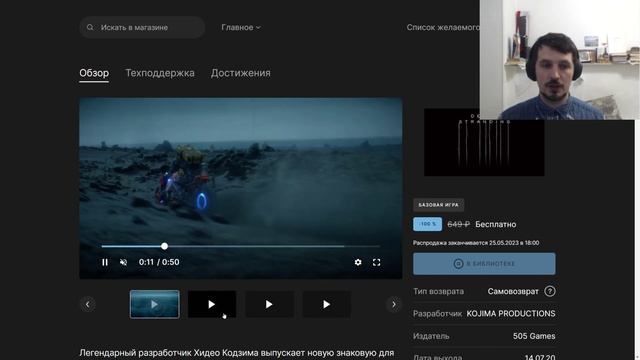The height and width of the screenshot is (360, 640).
Task: Switch to the Достижения tab
Action: click(240, 73)
